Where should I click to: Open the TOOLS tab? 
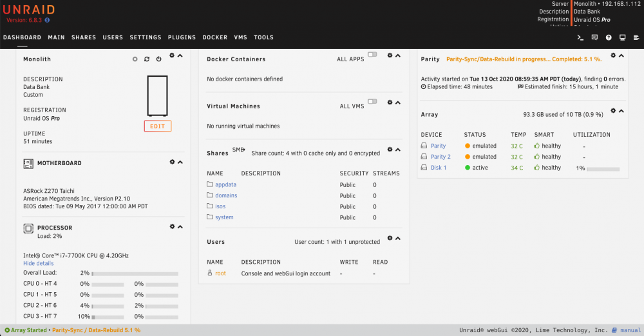263,37
